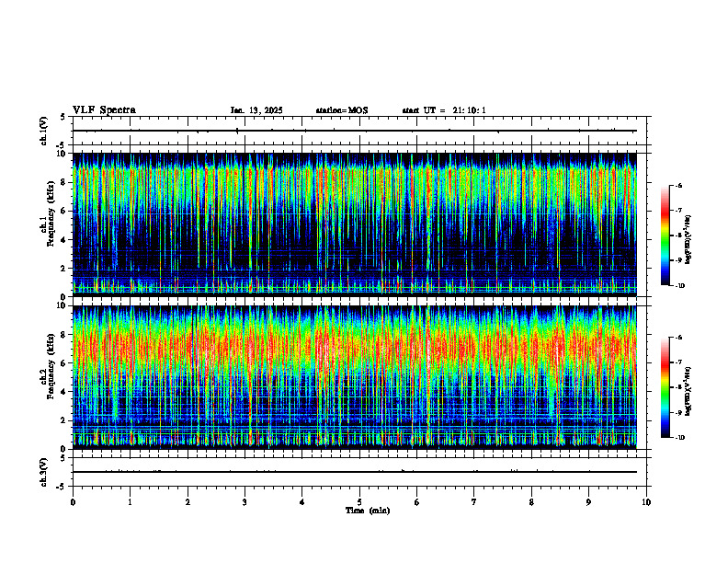Click the time axis tick label '5'

tap(359, 502)
